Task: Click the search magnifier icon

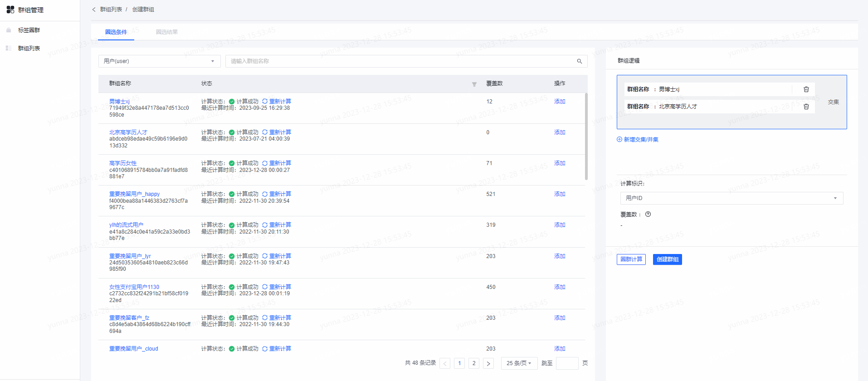Action: pos(579,61)
